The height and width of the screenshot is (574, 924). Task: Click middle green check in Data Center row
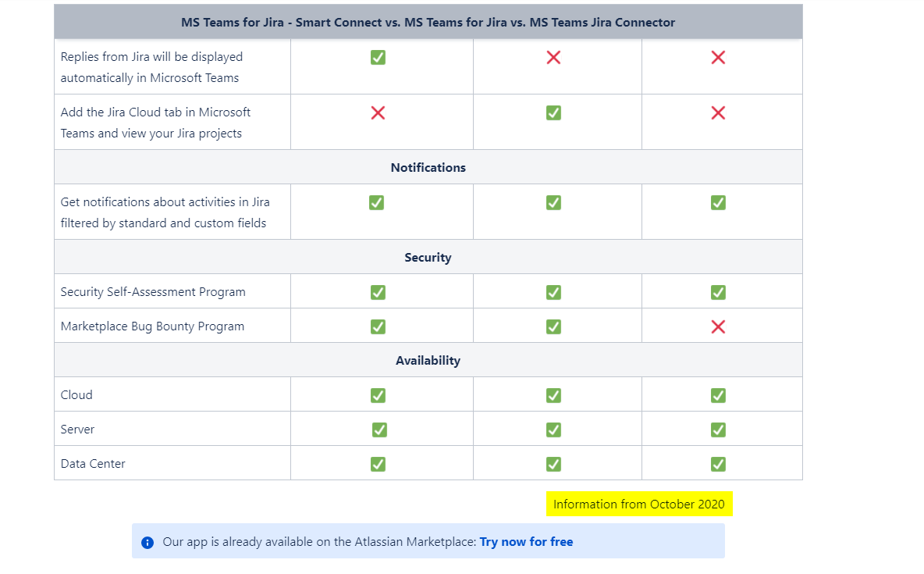(553, 464)
